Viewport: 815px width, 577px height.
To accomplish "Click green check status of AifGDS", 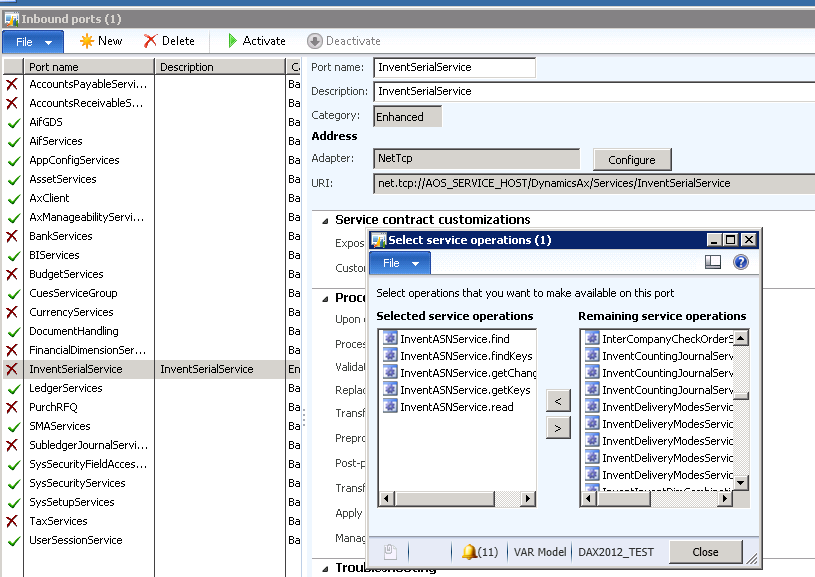I will [x=12, y=122].
